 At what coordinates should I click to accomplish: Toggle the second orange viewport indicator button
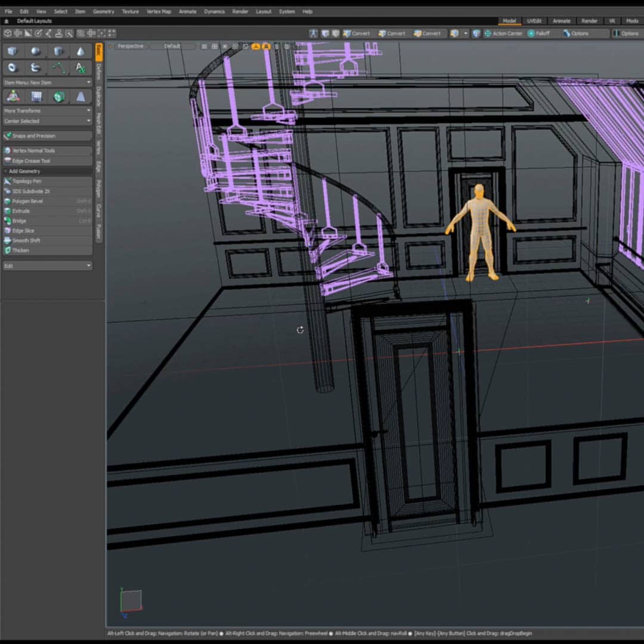coord(266,46)
